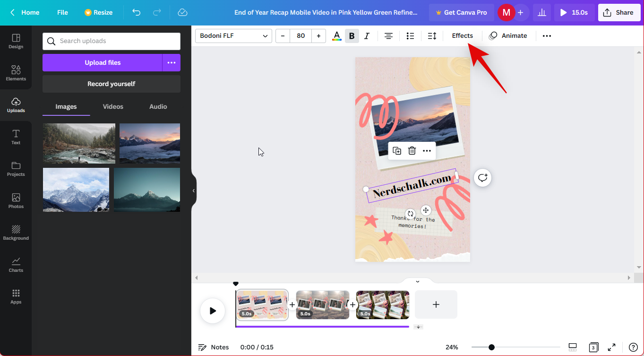
Task: Hide the timeline with chevron
Action: (x=417, y=281)
